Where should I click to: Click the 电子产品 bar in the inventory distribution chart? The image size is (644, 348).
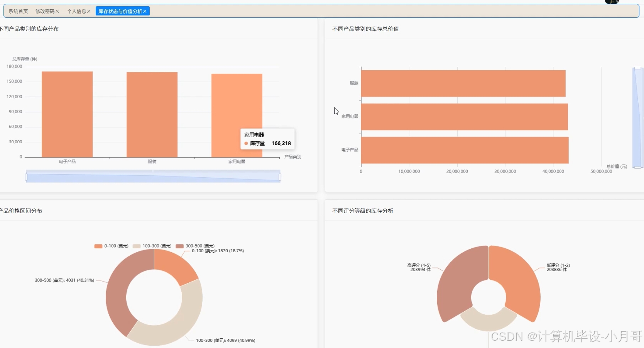pyautogui.click(x=67, y=114)
